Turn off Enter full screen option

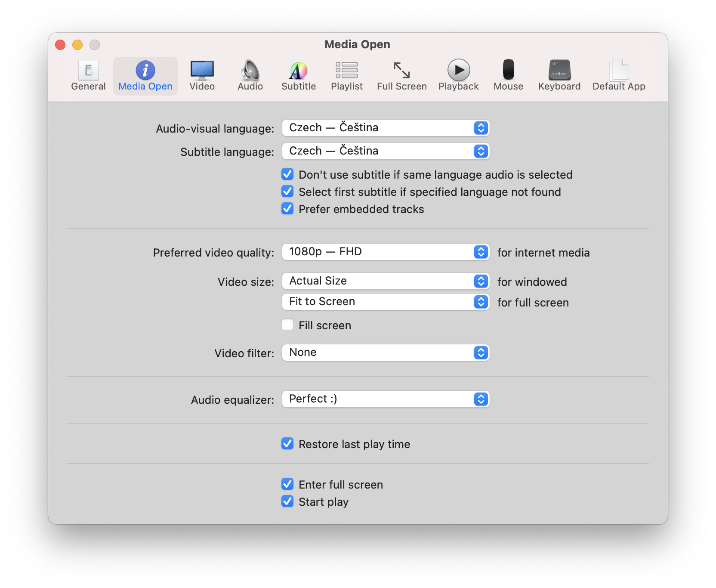point(287,484)
